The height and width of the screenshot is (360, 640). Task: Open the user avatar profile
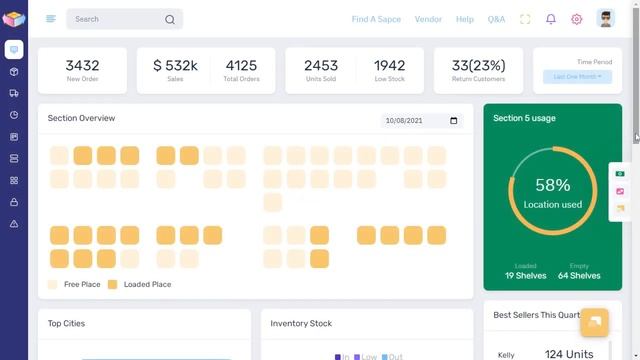606,18
